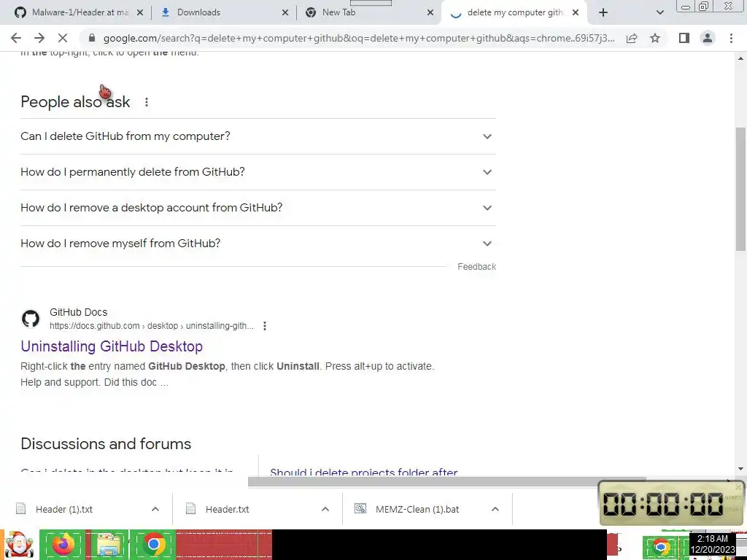
Task: Close the Malware-1/Header tab
Action: [x=139, y=12]
